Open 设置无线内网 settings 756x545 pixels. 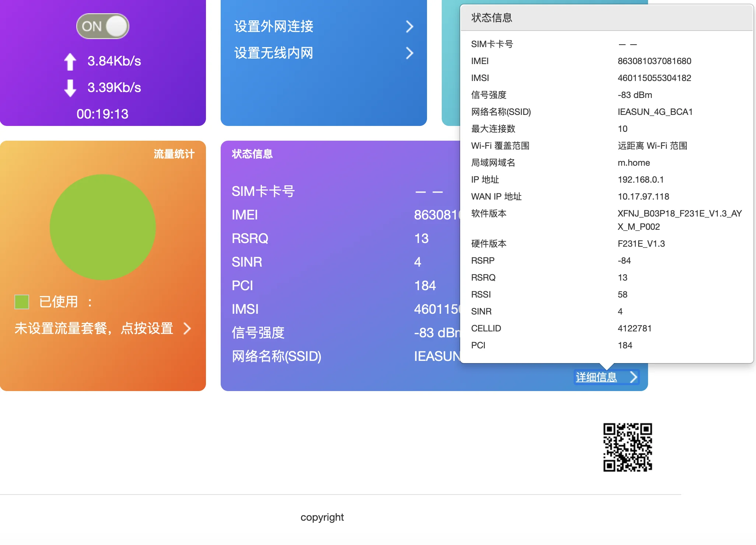pos(273,53)
